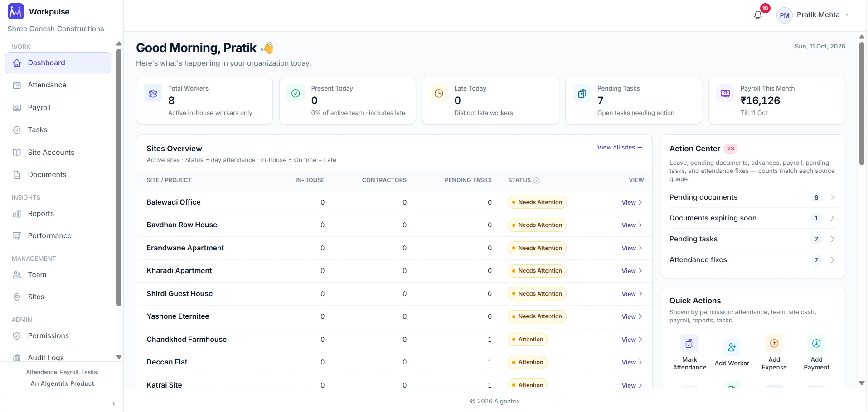Expand the Pending documents row chevron
The width and height of the screenshot is (868, 412).
[x=833, y=197]
